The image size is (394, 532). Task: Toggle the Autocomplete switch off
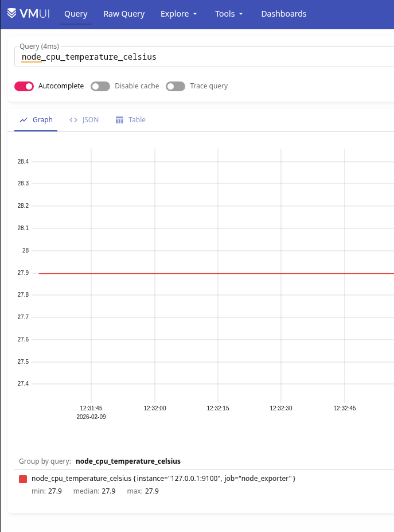click(x=24, y=86)
